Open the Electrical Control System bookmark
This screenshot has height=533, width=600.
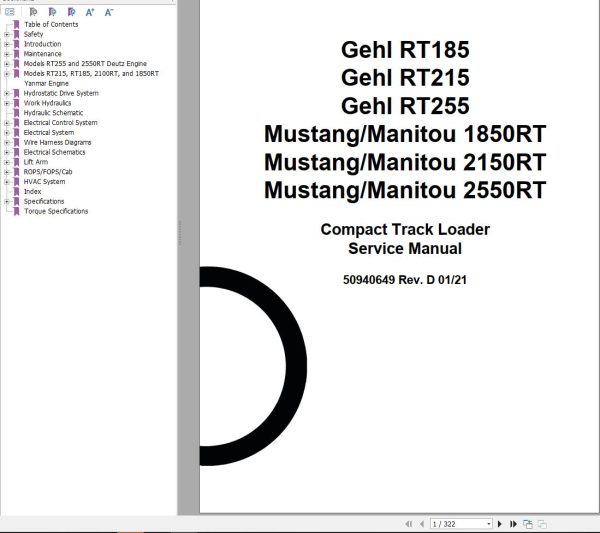[x=60, y=122]
